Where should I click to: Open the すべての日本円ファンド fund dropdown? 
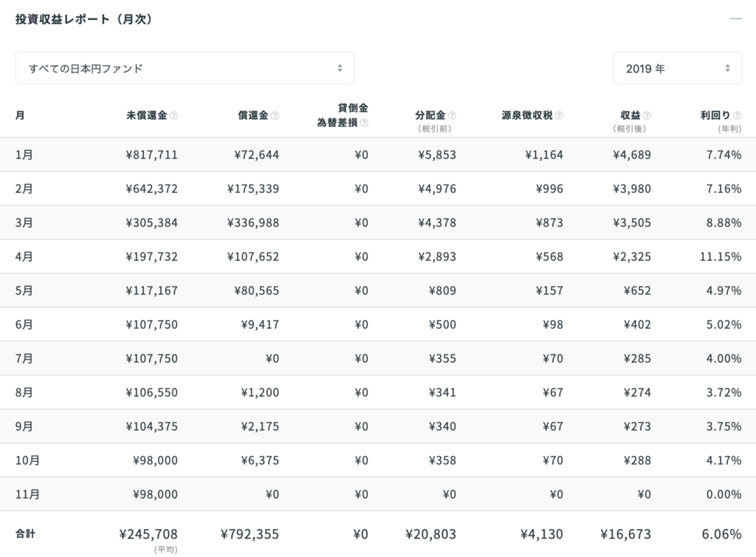pyautogui.click(x=185, y=68)
